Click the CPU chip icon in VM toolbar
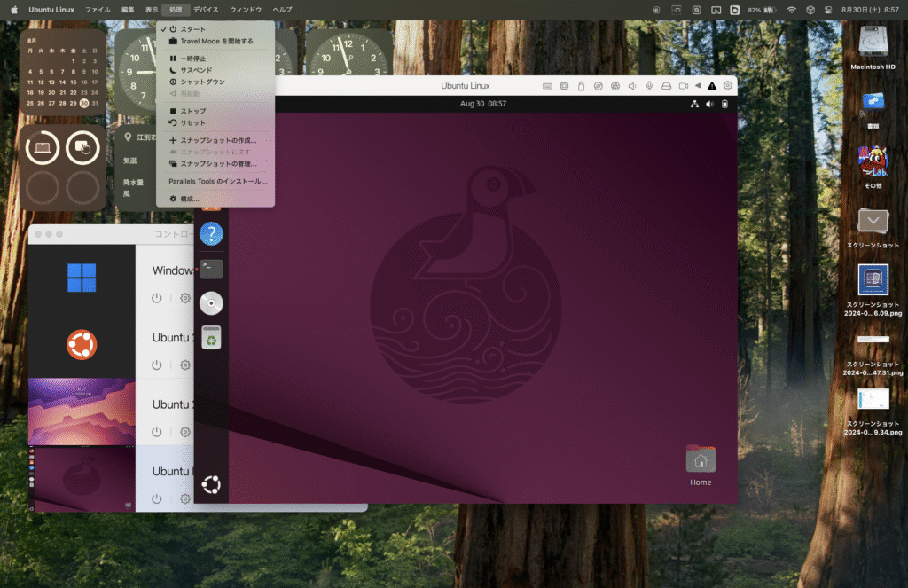This screenshot has width=908, height=588. (564, 86)
